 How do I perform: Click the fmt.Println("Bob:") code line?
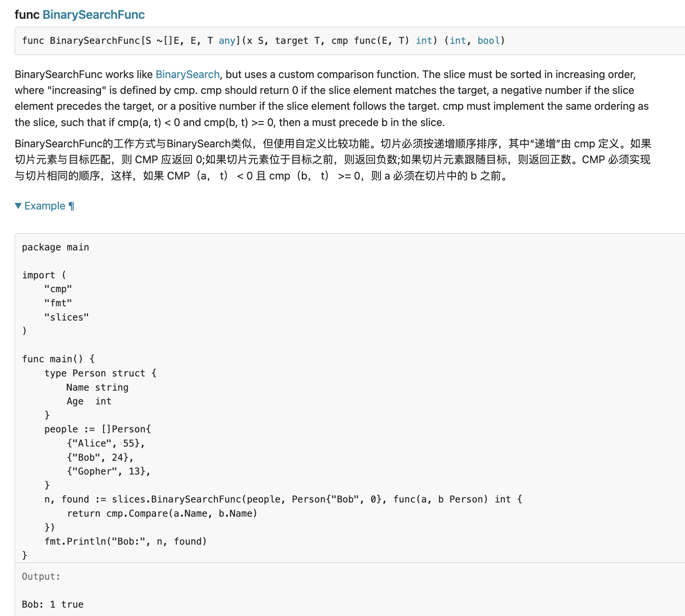[x=126, y=541]
